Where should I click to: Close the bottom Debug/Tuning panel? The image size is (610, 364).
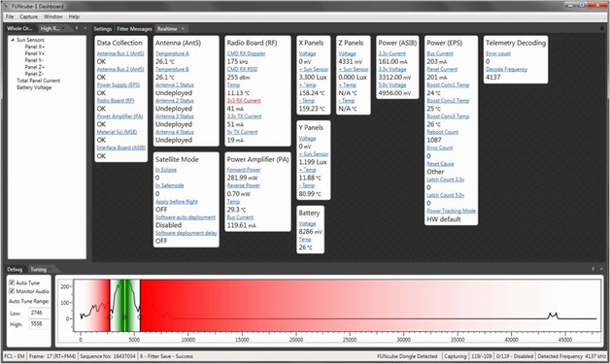coord(601,269)
